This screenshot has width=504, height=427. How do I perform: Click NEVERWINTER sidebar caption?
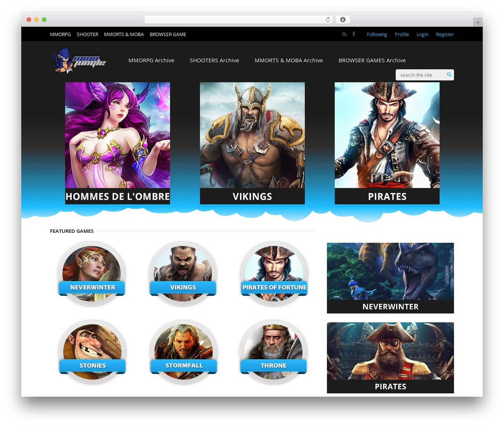point(390,306)
